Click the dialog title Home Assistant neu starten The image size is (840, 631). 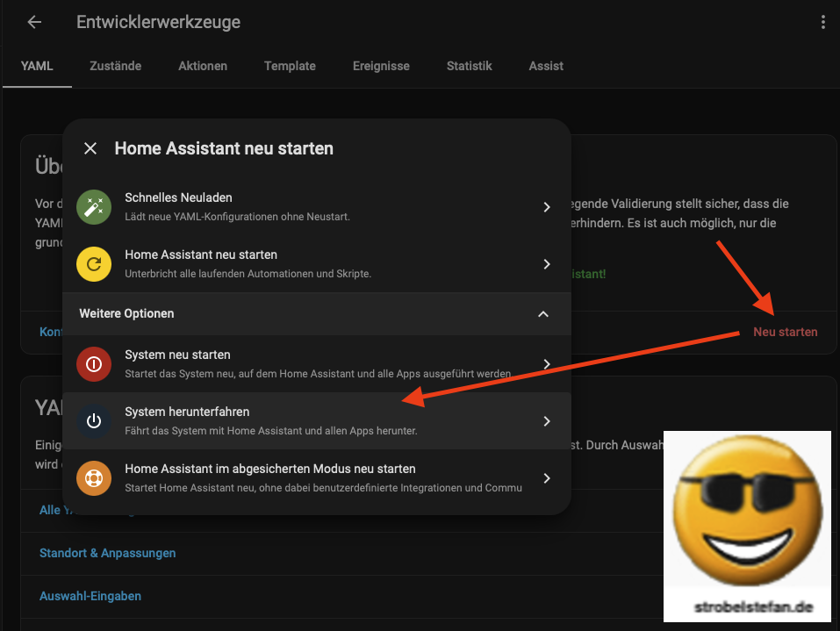(x=224, y=148)
